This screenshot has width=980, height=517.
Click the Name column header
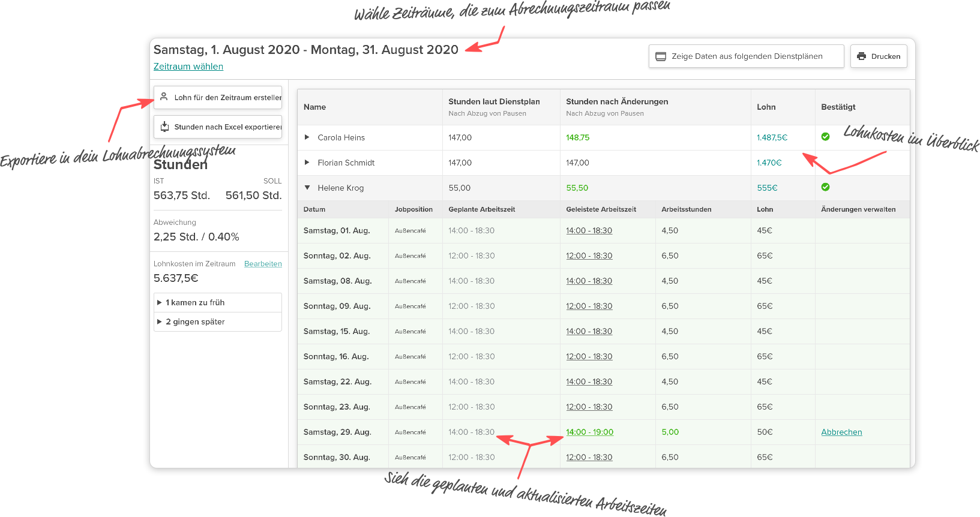click(314, 107)
